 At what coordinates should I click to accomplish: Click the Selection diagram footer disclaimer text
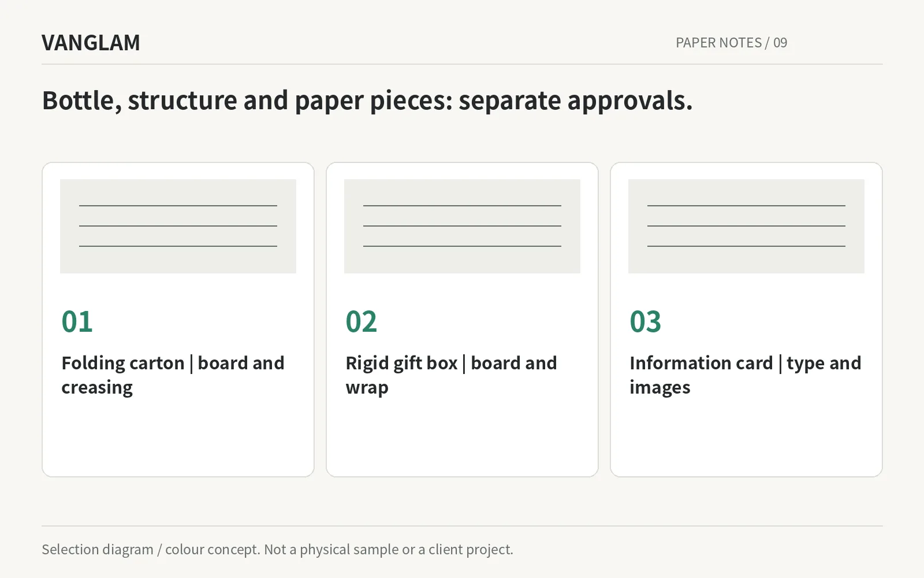[277, 550]
